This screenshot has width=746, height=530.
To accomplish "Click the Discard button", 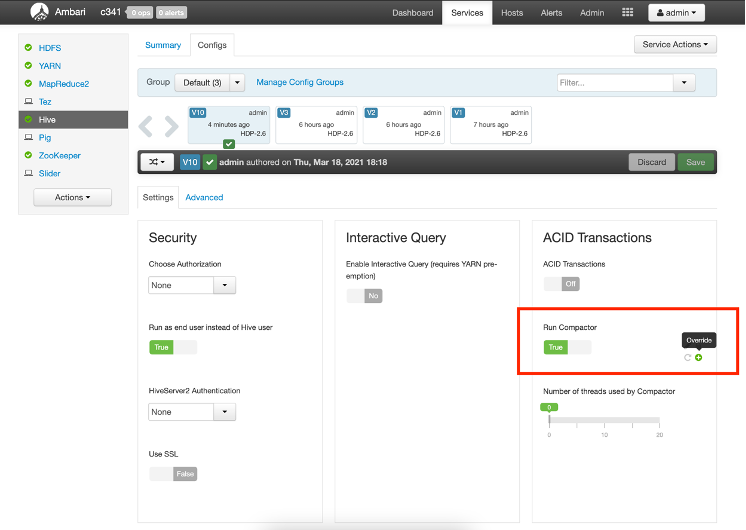I will (651, 162).
